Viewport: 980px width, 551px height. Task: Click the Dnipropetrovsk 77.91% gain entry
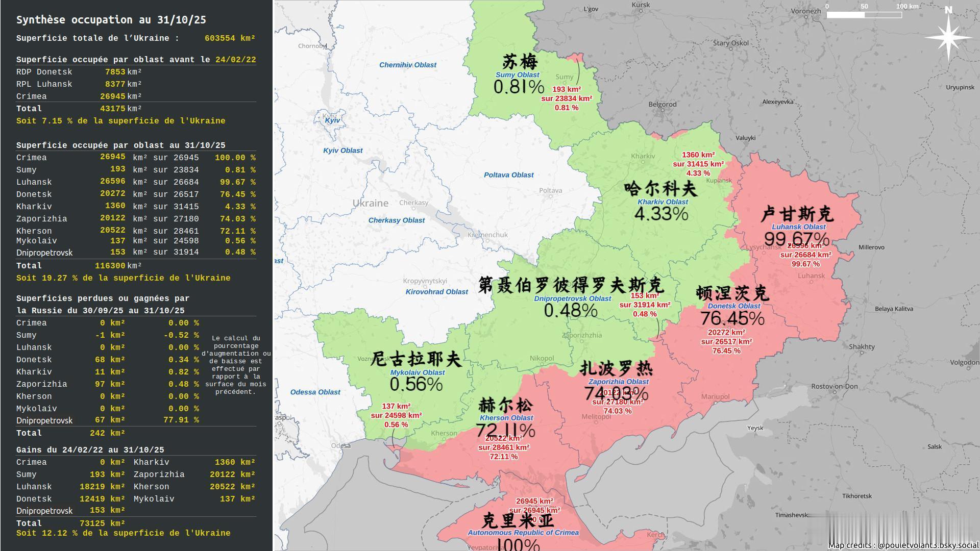180,420
